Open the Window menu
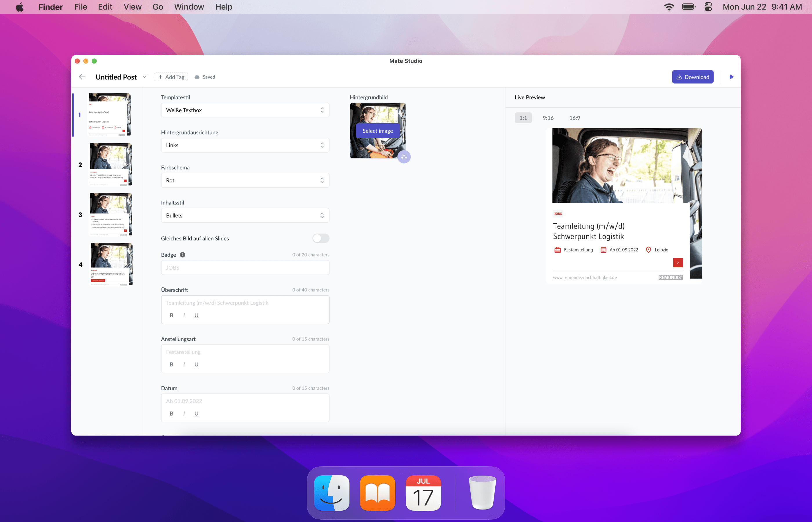The width and height of the screenshot is (812, 522). (189, 7)
